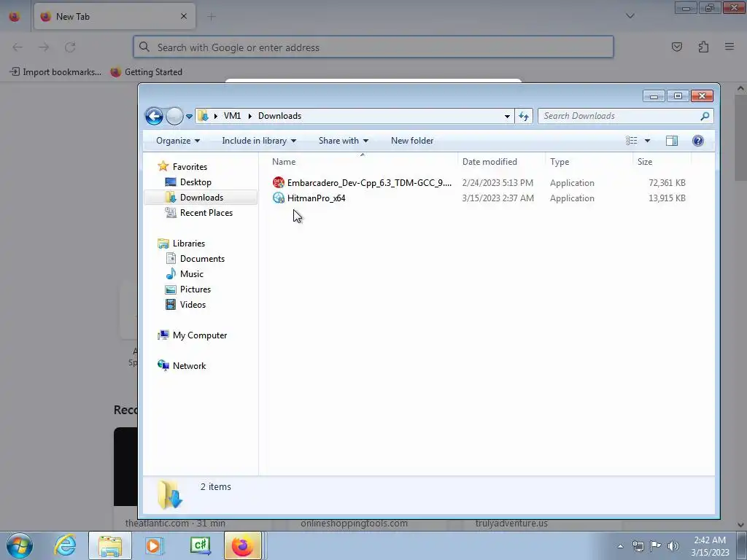
Task: Expand the arrow before VM1 in the breadcrumb
Action: pos(216,116)
